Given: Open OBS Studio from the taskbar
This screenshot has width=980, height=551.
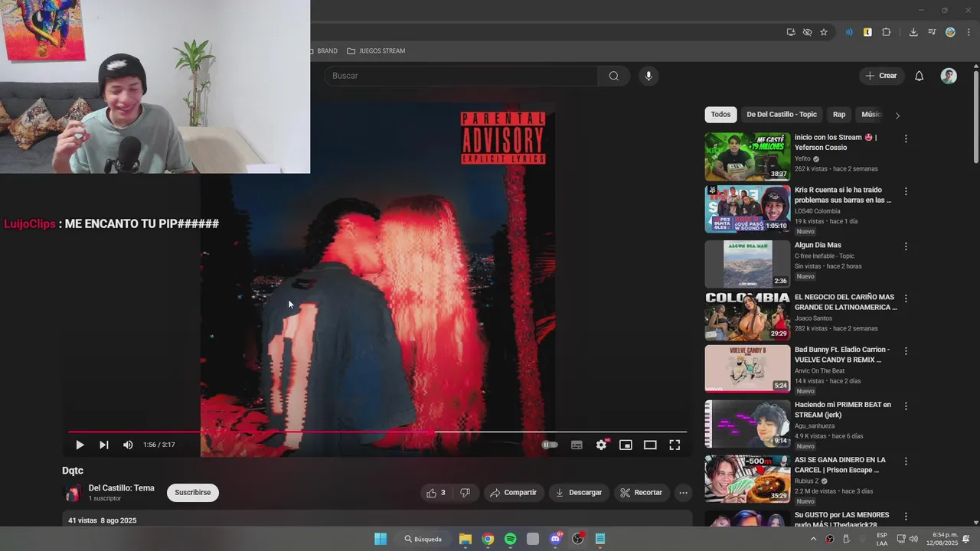Looking at the screenshot, I should (578, 539).
